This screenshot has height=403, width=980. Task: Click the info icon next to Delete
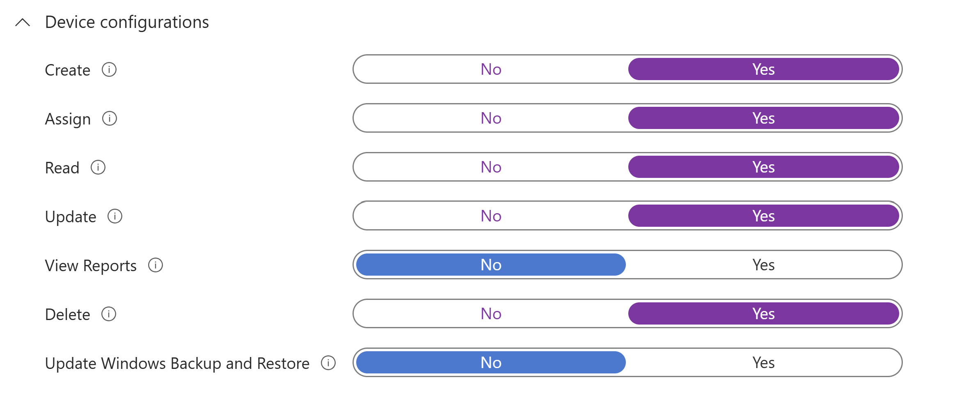(109, 314)
